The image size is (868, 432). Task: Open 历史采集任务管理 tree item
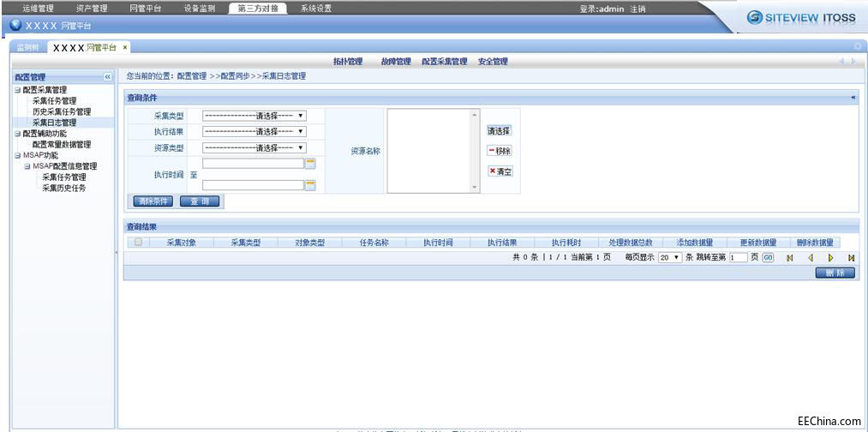pyautogui.click(x=62, y=111)
